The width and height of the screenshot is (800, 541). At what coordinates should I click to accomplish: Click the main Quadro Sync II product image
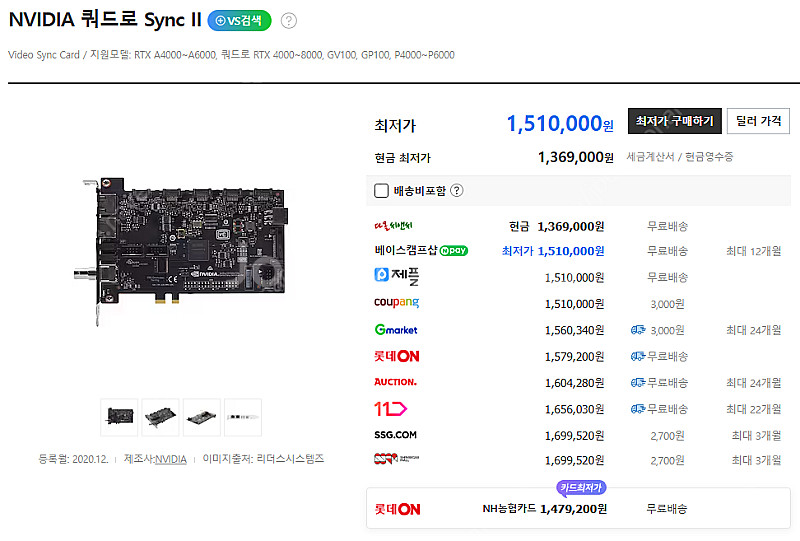[181, 250]
